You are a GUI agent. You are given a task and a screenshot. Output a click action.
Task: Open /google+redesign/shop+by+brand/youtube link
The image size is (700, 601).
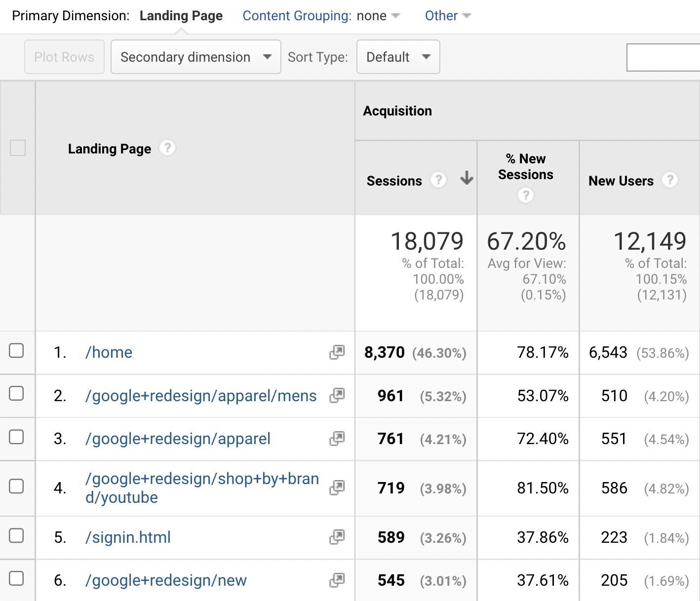click(202, 488)
